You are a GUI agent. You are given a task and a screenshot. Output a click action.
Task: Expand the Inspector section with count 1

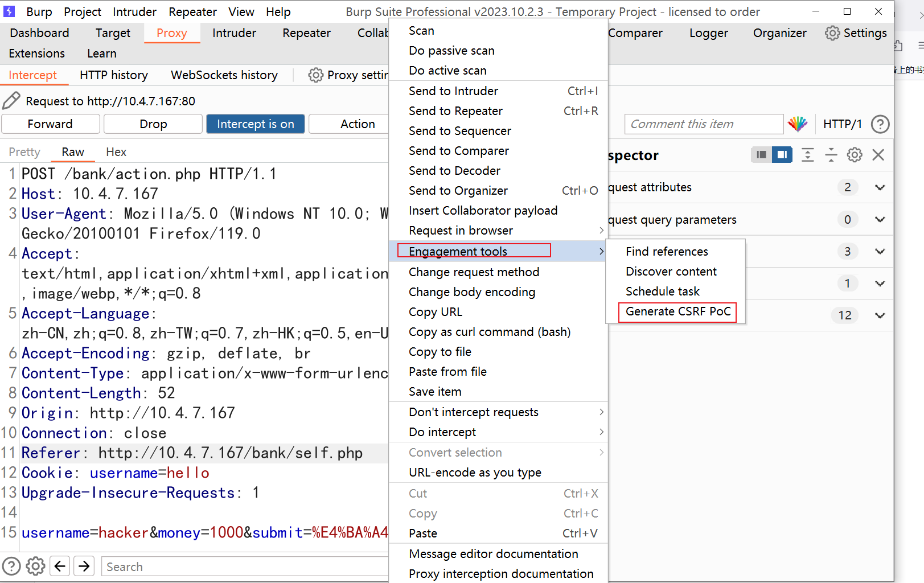pyautogui.click(x=880, y=284)
